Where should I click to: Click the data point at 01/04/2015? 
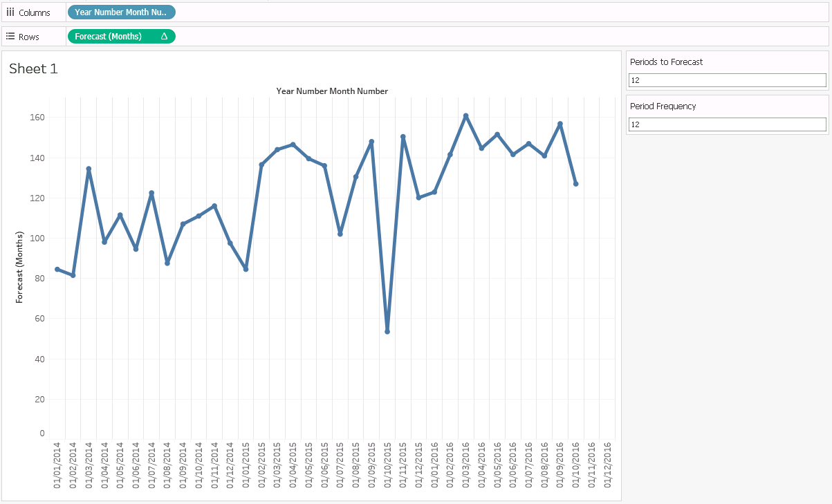pos(293,144)
